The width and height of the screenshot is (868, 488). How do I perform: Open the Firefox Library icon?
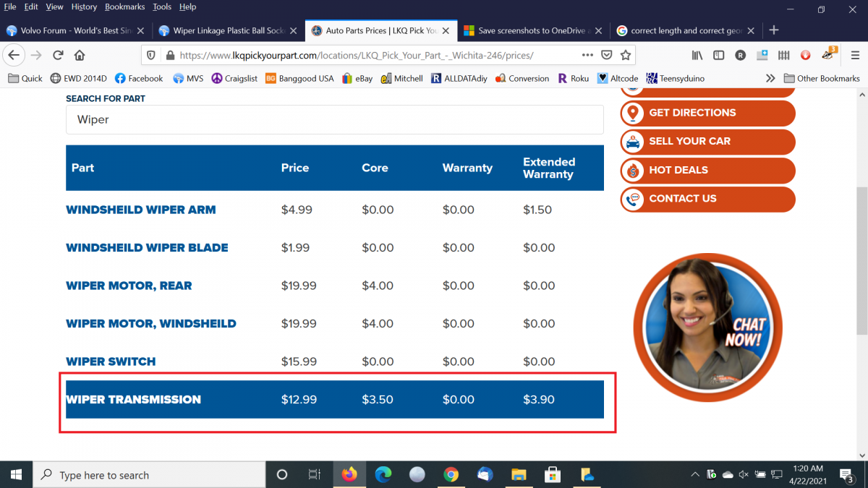point(697,55)
